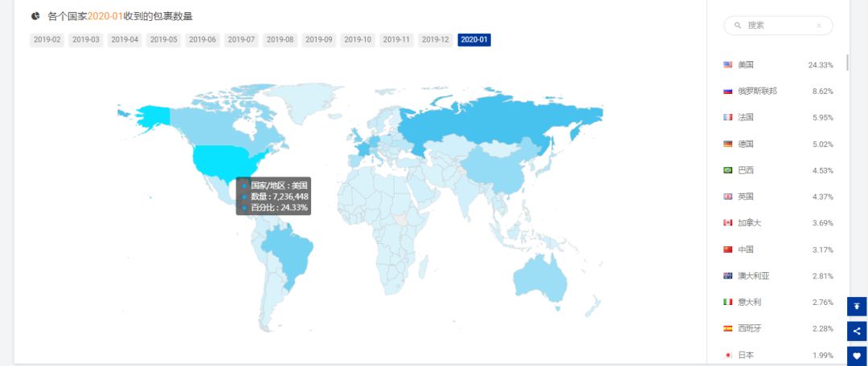868x366 pixels.
Task: Click the scroll-to-top button
Action: coord(857,306)
